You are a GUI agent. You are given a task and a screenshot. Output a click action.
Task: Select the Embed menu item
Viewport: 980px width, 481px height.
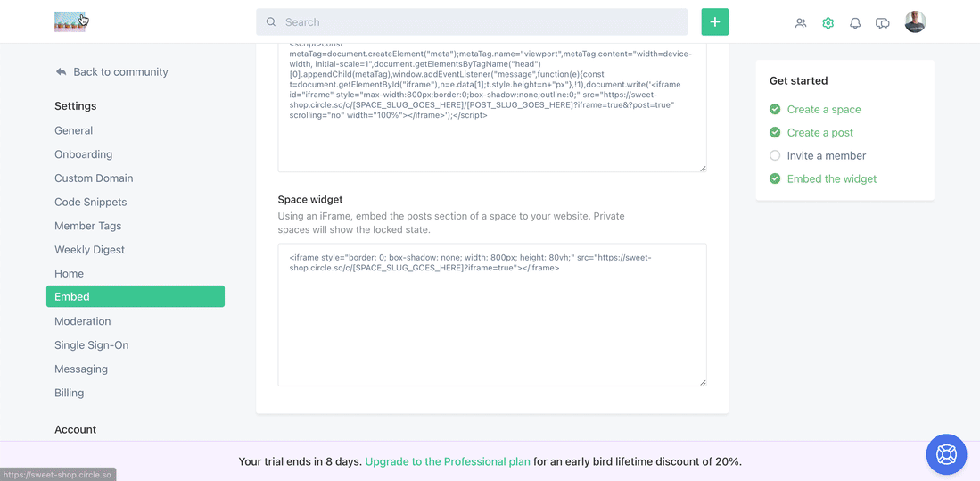pos(136,296)
